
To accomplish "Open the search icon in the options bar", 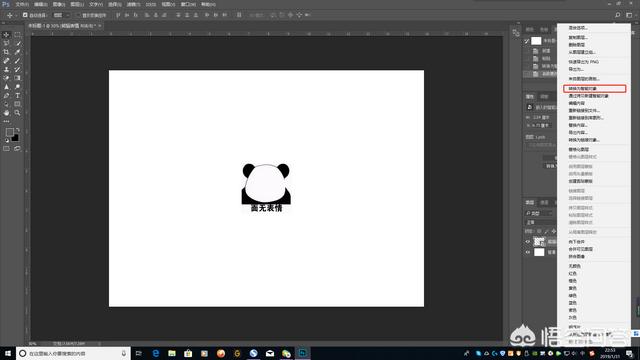I will [618, 15].
